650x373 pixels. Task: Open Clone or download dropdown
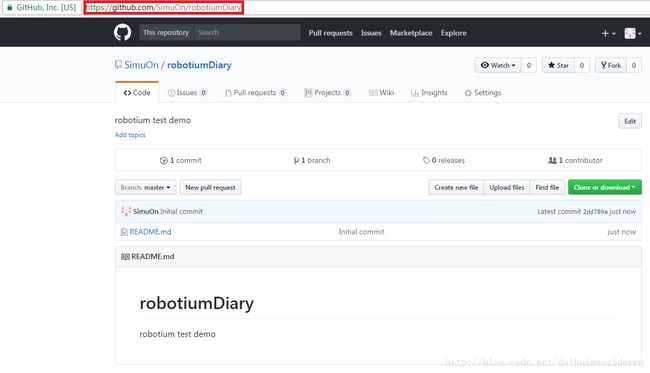[x=604, y=187]
